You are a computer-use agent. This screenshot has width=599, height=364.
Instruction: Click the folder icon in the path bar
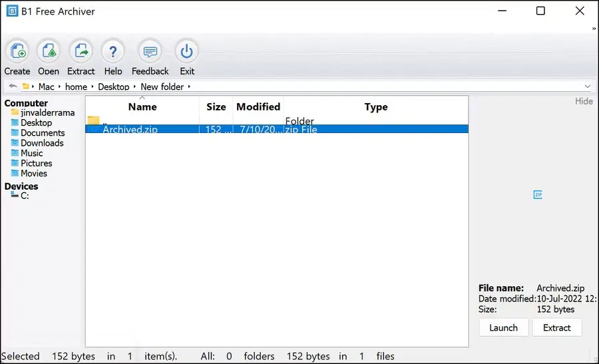(25, 87)
